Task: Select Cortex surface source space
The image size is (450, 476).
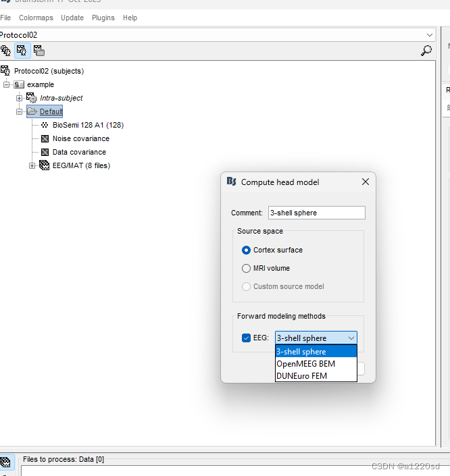Action: (246, 250)
